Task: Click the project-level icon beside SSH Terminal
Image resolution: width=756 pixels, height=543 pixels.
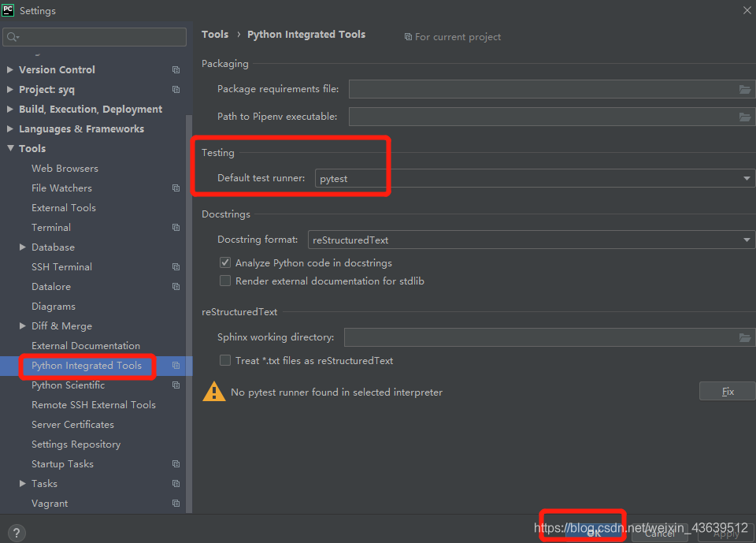Action: (x=176, y=267)
